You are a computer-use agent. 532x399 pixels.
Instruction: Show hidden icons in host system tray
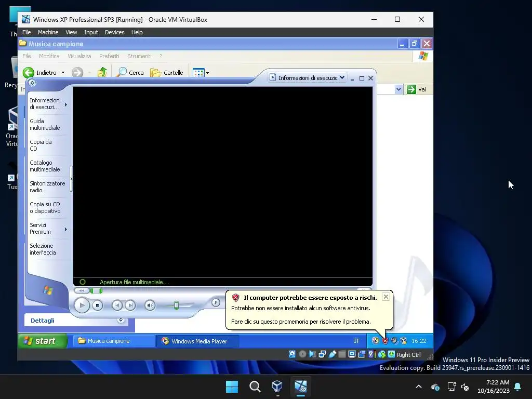coord(419,387)
